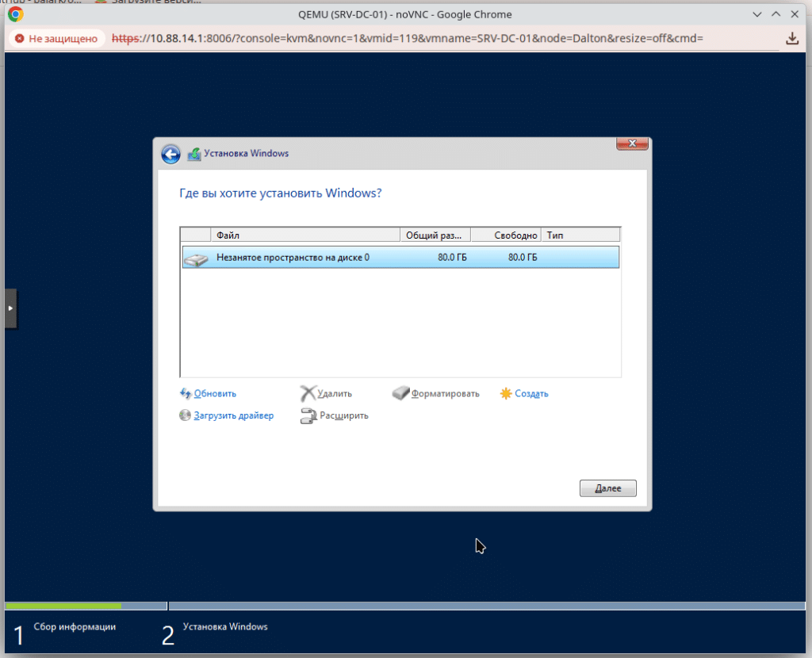
Task: Click the Extend (Расширить) partition icon
Action: [308, 415]
